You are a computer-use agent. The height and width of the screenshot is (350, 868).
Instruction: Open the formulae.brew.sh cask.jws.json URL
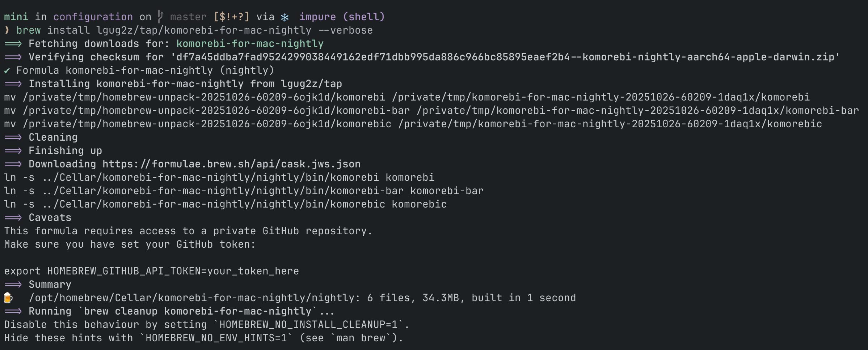(231, 164)
